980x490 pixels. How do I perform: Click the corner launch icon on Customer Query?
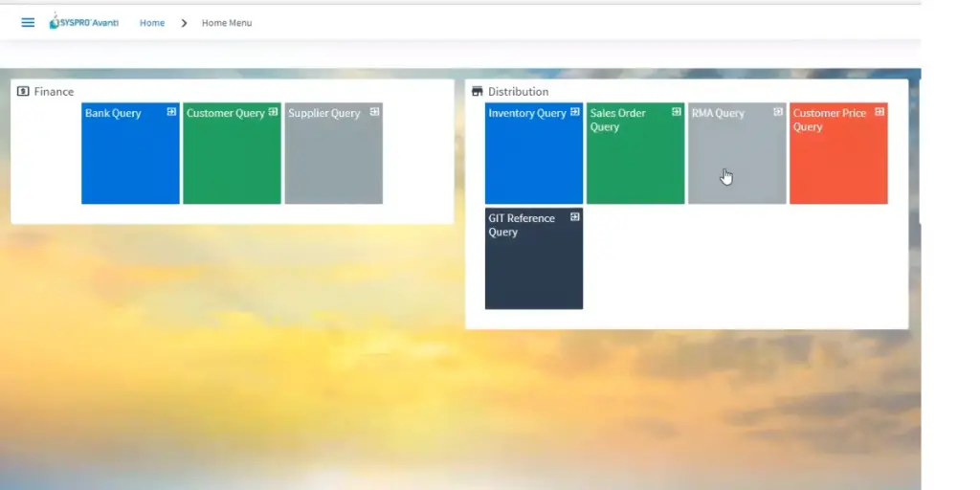point(273,112)
